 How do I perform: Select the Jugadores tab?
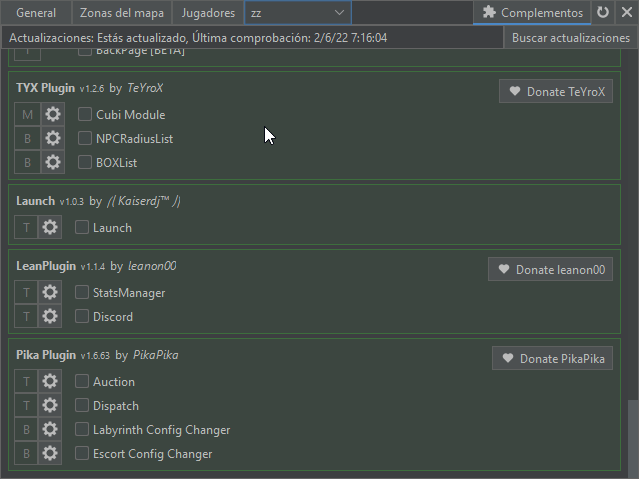pyautogui.click(x=208, y=13)
